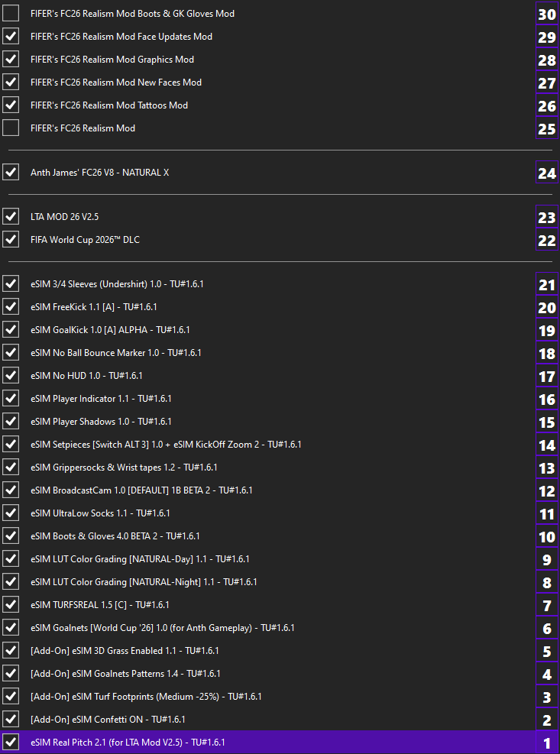Uncheck Anth James' FC26 V8 NATURAL X
560x754 pixels.
(x=11, y=172)
